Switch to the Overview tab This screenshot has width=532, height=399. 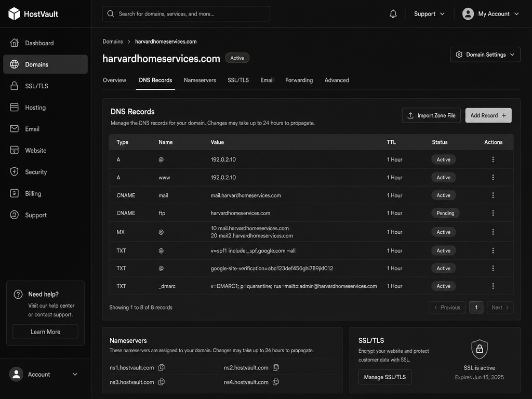coord(114,80)
